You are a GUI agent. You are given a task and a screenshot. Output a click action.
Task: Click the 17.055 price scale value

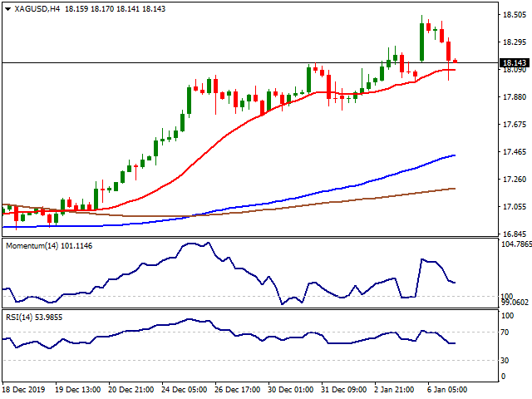[x=515, y=207]
